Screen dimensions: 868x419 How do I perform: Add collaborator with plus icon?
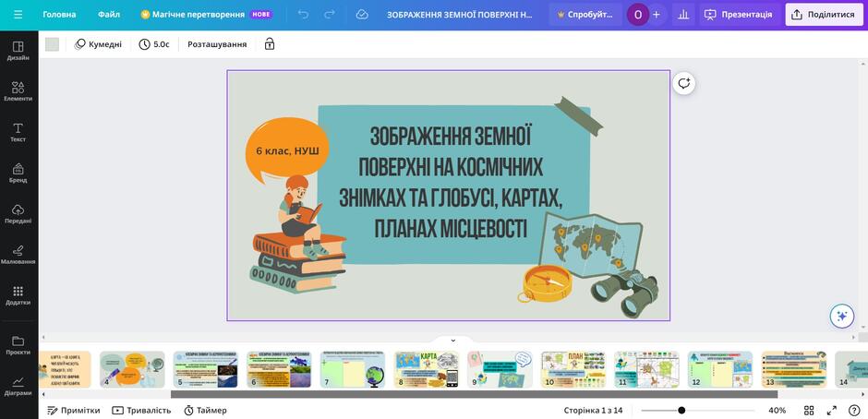pos(657,15)
